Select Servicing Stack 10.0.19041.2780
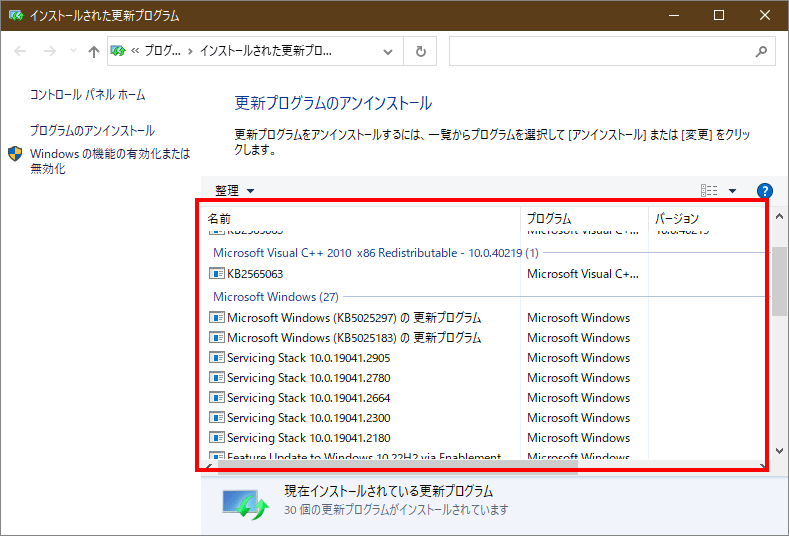The width and height of the screenshot is (789, 536). click(308, 378)
